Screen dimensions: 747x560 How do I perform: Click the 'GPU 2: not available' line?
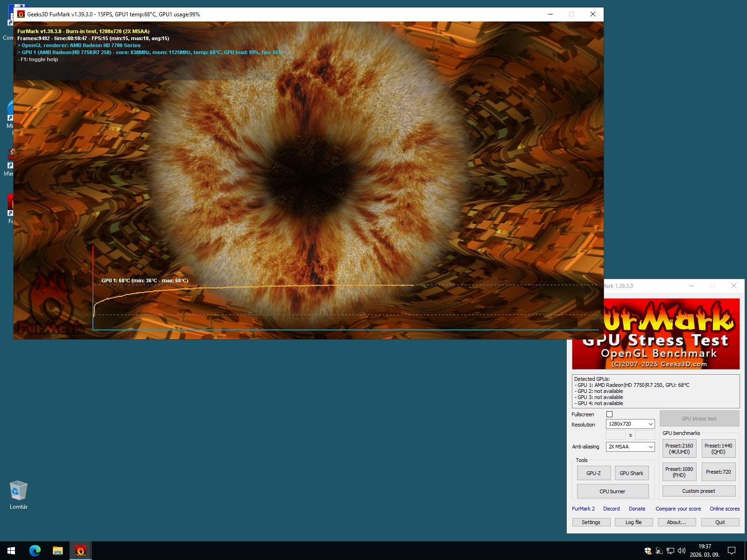(599, 391)
